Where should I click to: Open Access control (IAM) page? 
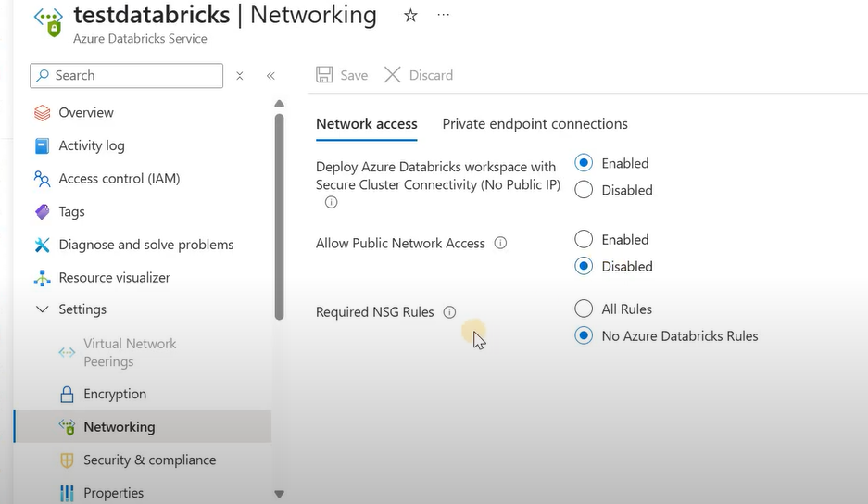tap(119, 179)
